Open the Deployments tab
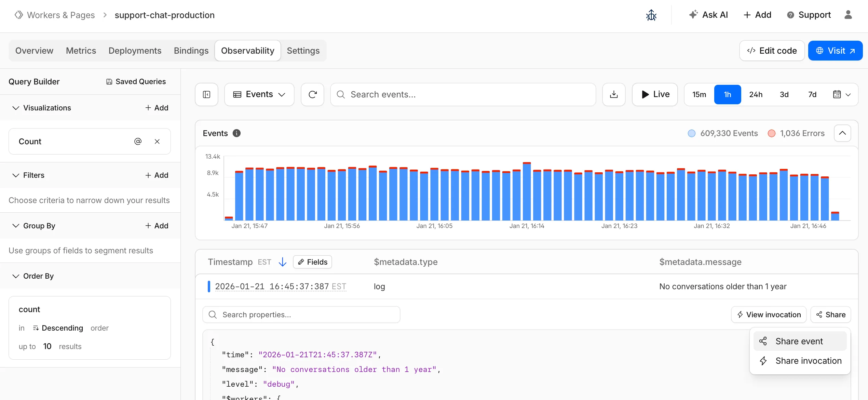Image resolution: width=868 pixels, height=400 pixels. pyautogui.click(x=135, y=50)
